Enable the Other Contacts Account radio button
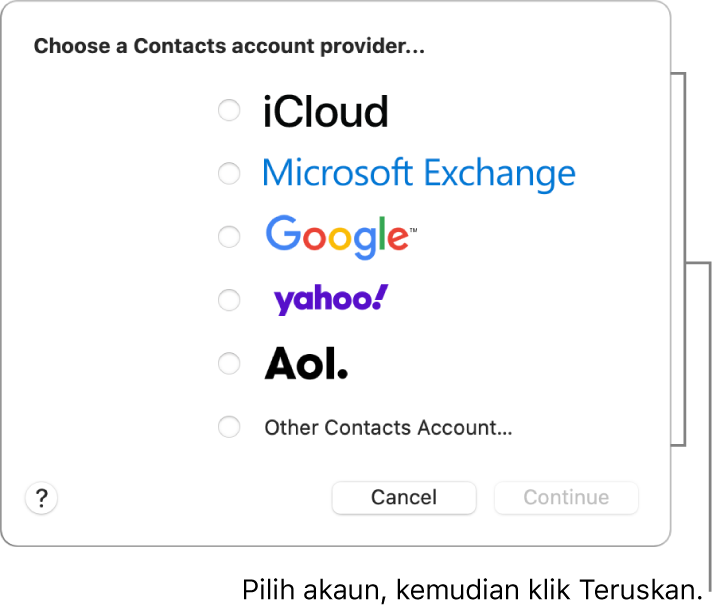 point(229,428)
